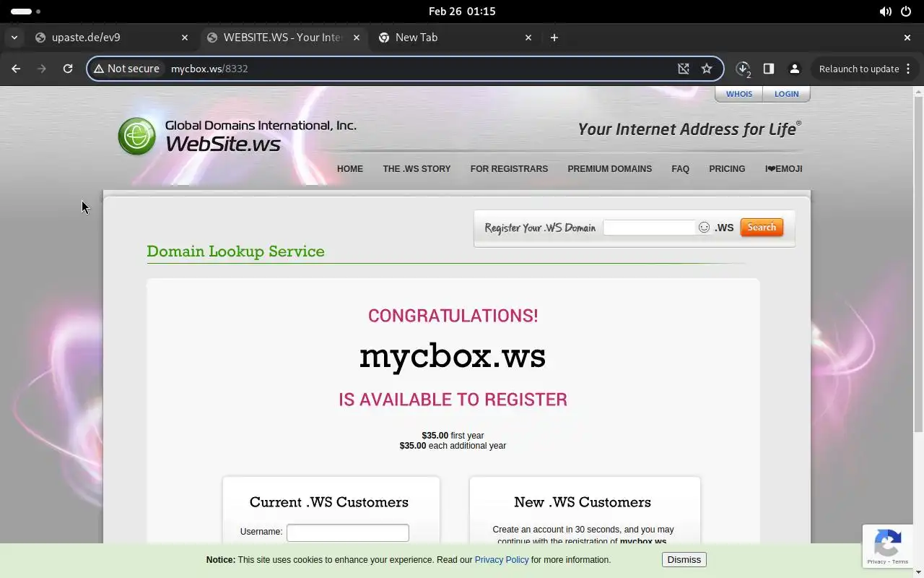The height and width of the screenshot is (578, 924).
Task: Click the Not secure warning chip
Action: [126, 69]
